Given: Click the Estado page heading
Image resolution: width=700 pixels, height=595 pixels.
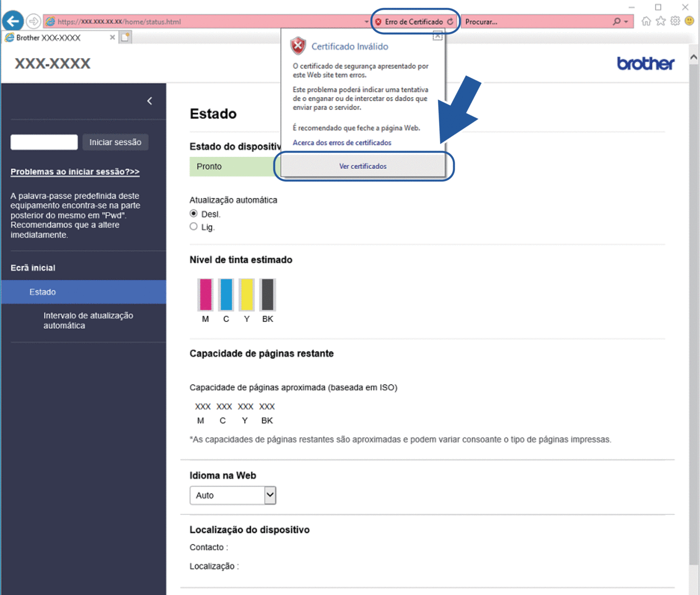Looking at the screenshot, I should coord(213,114).
